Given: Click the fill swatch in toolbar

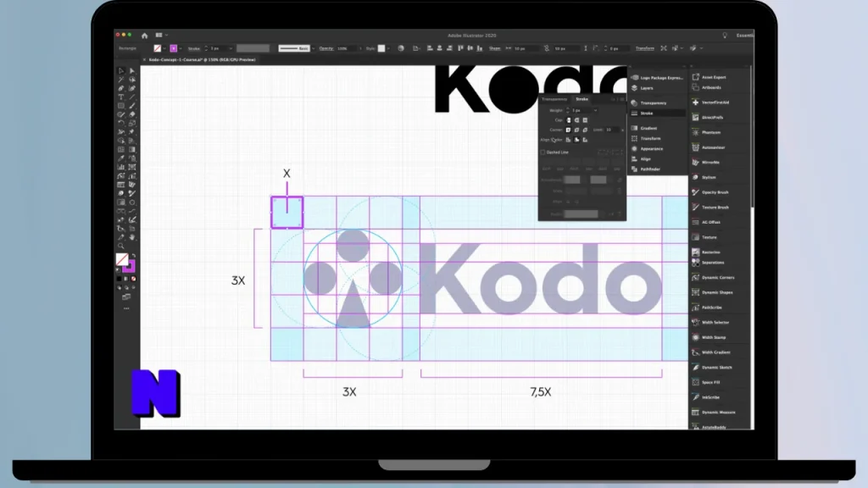Looking at the screenshot, I should (x=122, y=258).
